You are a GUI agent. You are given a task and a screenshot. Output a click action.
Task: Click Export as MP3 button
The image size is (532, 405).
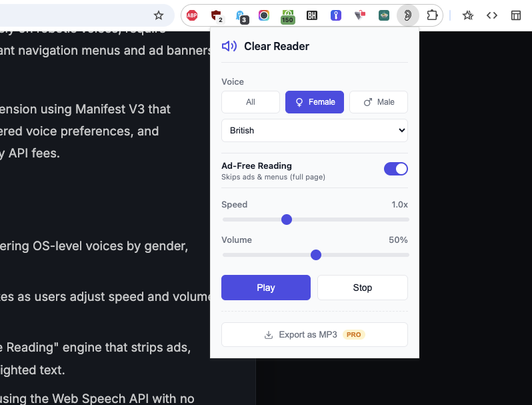point(315,335)
